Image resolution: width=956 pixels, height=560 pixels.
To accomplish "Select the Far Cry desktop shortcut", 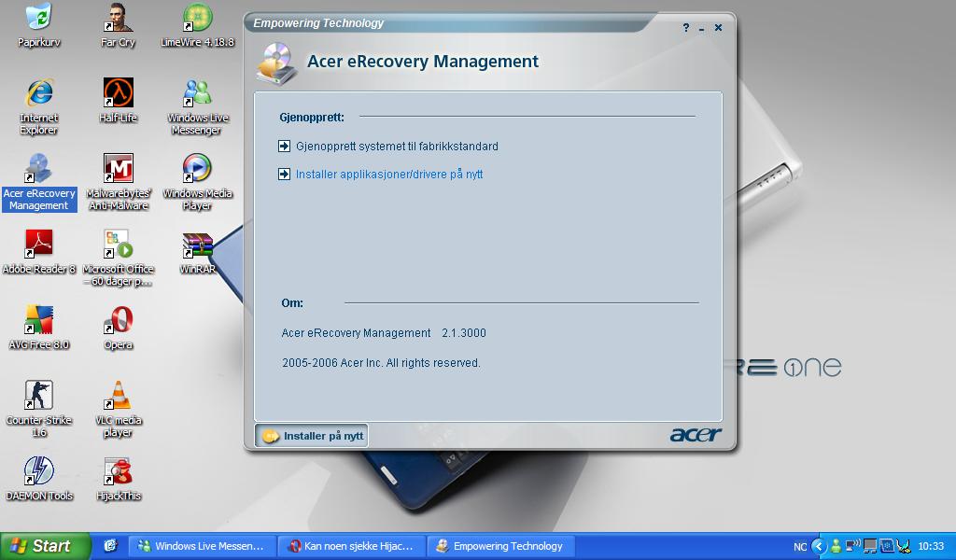I will 118,25.
